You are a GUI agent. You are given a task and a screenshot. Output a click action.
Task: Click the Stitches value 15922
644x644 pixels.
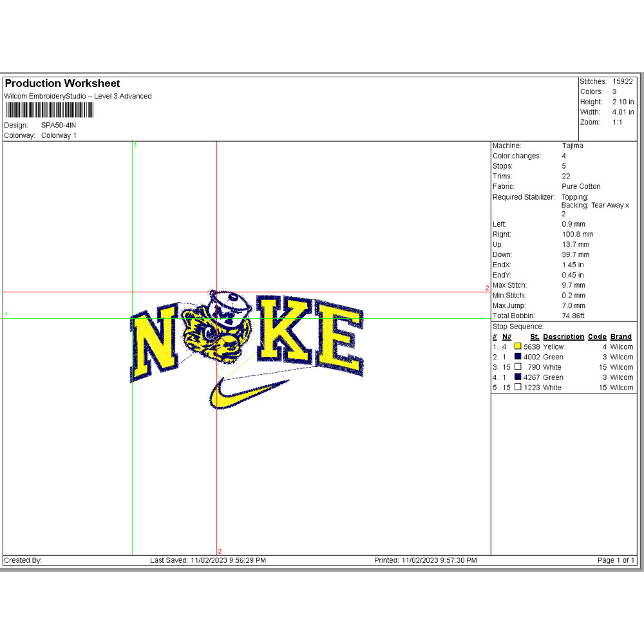(622, 82)
